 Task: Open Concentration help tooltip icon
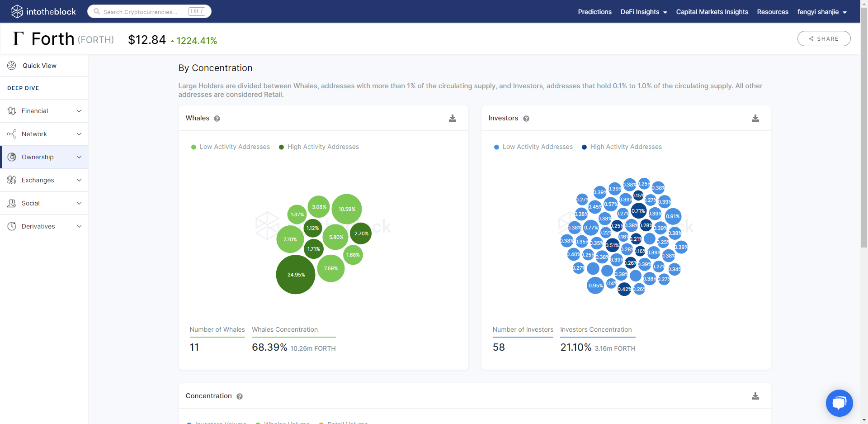240,396
